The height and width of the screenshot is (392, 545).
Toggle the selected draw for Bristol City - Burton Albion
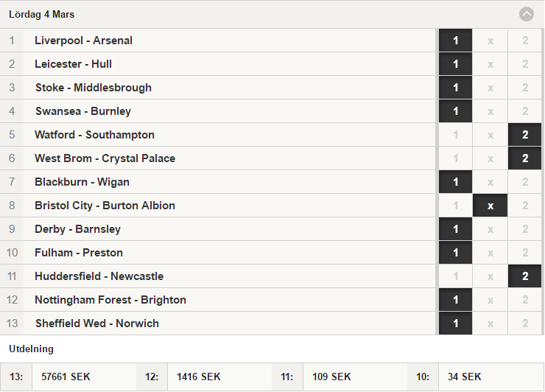[x=490, y=206]
